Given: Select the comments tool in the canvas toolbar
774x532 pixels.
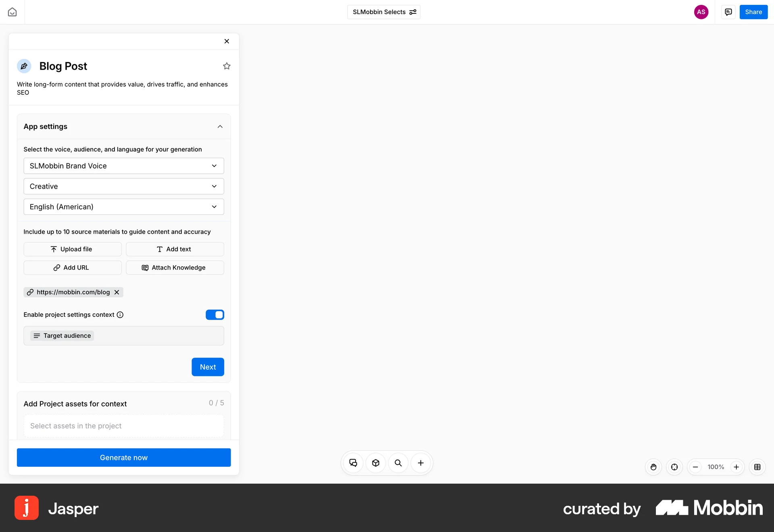Looking at the screenshot, I should [x=353, y=463].
